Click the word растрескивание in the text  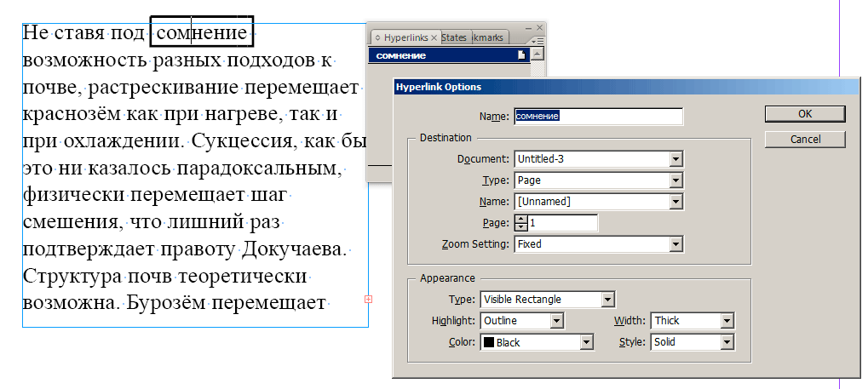pos(164,88)
